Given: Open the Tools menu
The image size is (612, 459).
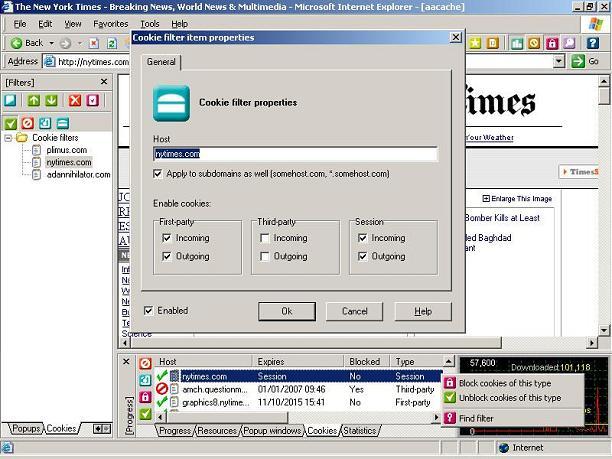Looking at the screenshot, I should [150, 24].
